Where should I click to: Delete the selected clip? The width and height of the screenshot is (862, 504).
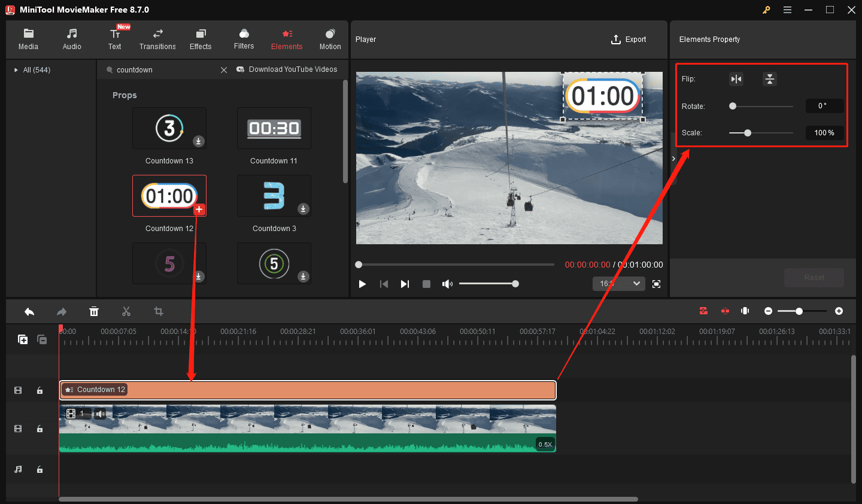pyautogui.click(x=94, y=311)
